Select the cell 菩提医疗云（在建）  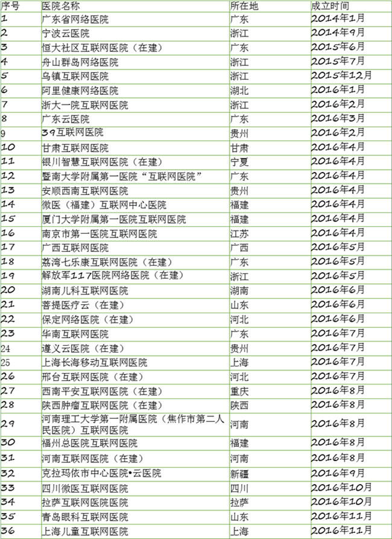point(135,305)
